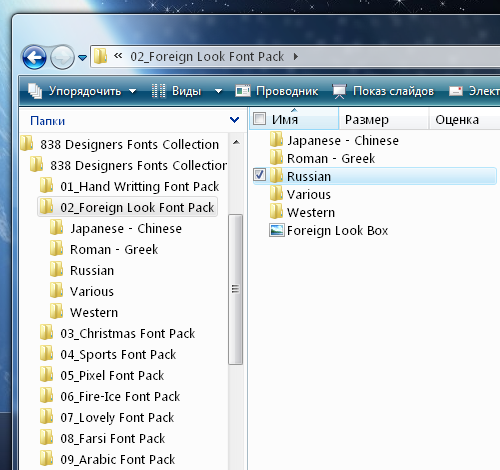Click the email envelope toolbar icon
The height and width of the screenshot is (470, 500).
point(456,91)
